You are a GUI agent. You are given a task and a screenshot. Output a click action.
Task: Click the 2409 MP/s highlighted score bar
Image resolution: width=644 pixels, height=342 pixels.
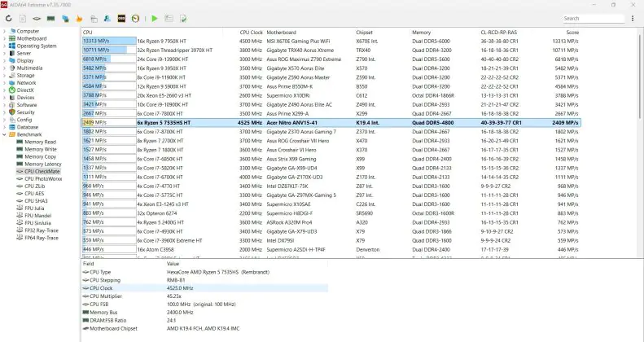109,122
